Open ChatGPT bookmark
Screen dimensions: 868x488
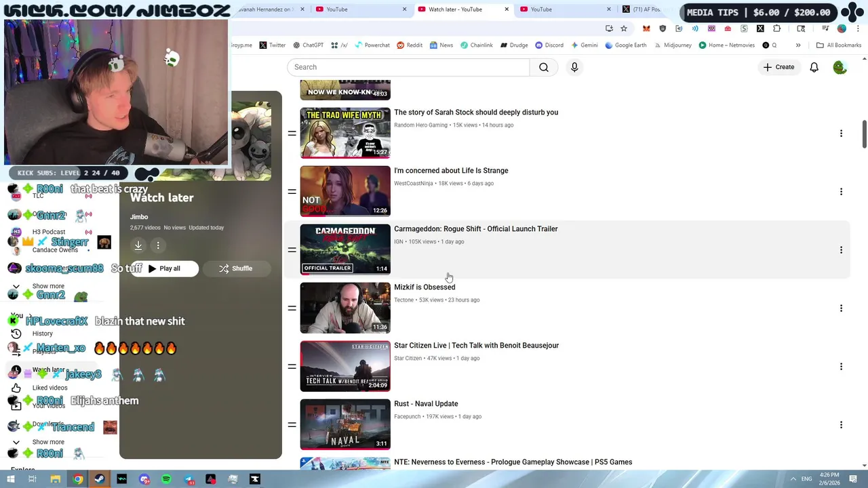click(308, 45)
